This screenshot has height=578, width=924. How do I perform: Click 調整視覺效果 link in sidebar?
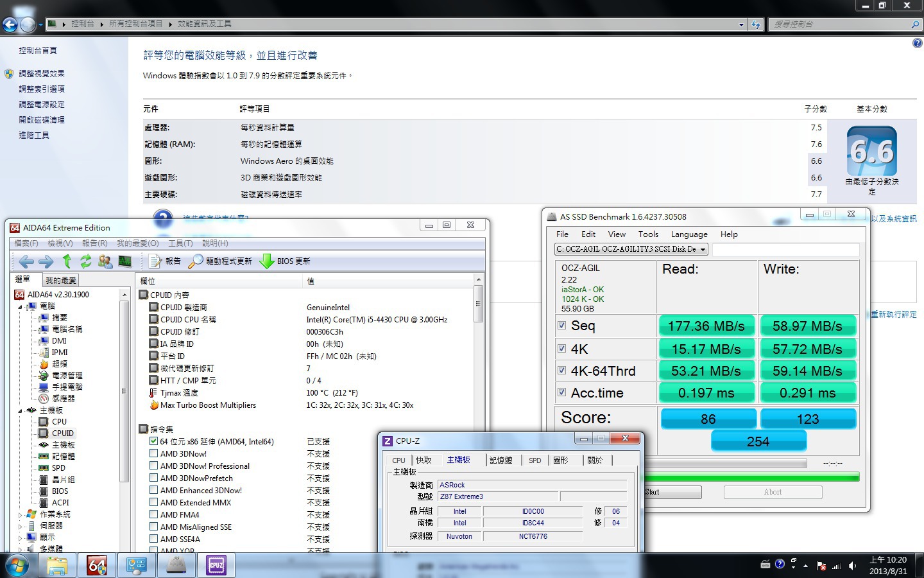(42, 74)
